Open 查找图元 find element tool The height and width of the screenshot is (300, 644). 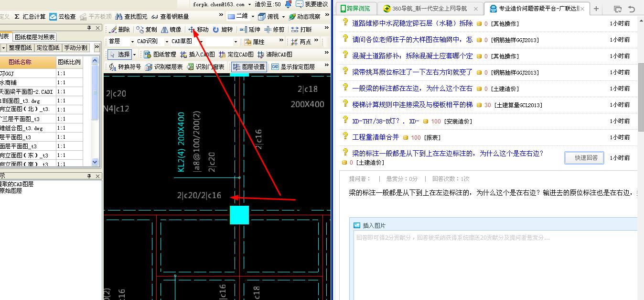tap(131, 16)
